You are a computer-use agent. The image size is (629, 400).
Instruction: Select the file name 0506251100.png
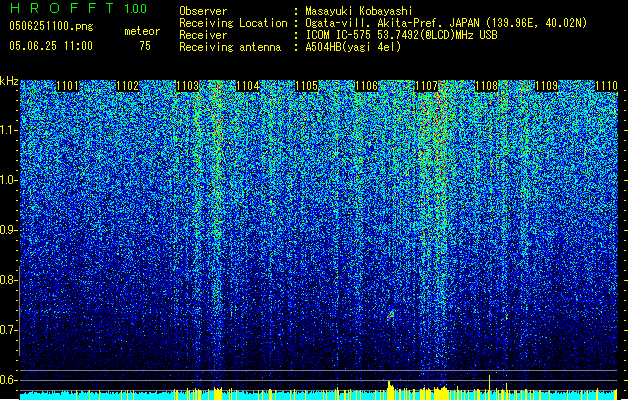(x=51, y=27)
